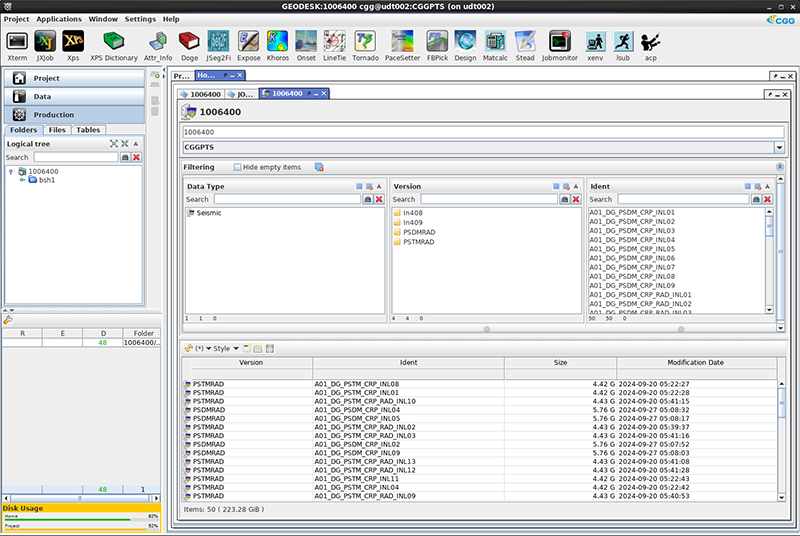Launch the Xterm application icon
The width and height of the screenshot is (800, 536).
tap(17, 41)
